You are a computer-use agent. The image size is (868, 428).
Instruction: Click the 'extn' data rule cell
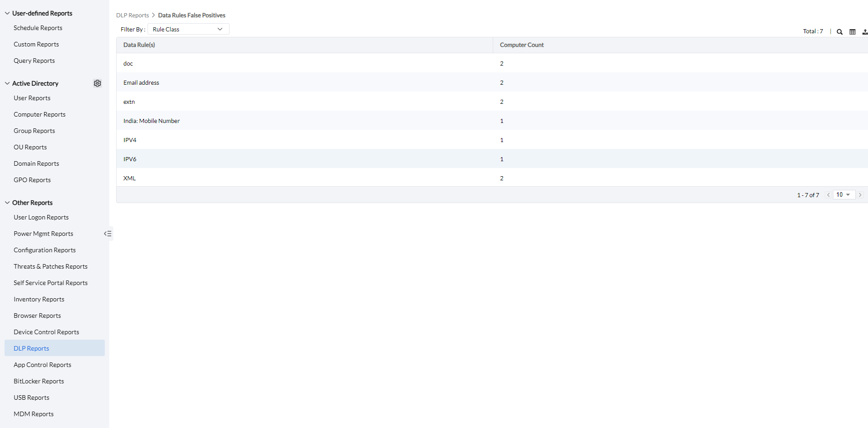[129, 102]
